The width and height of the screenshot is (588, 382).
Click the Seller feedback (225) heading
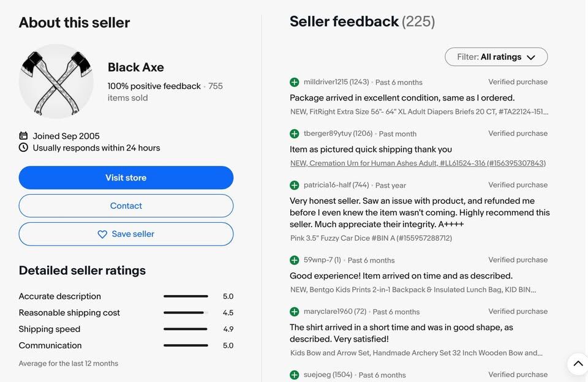362,22
